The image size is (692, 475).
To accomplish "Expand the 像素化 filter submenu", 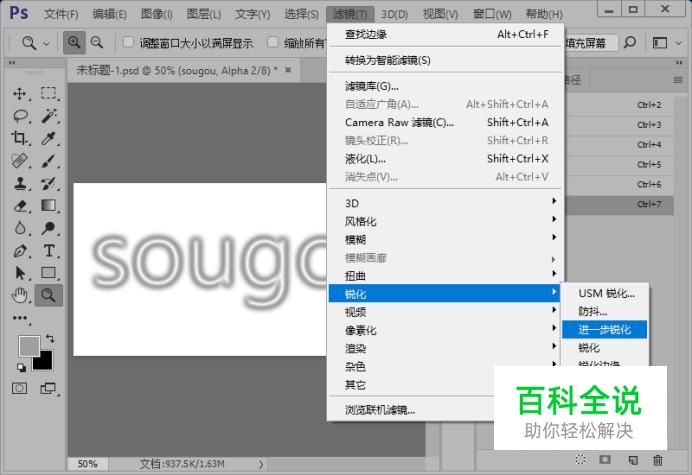I will coord(444,330).
